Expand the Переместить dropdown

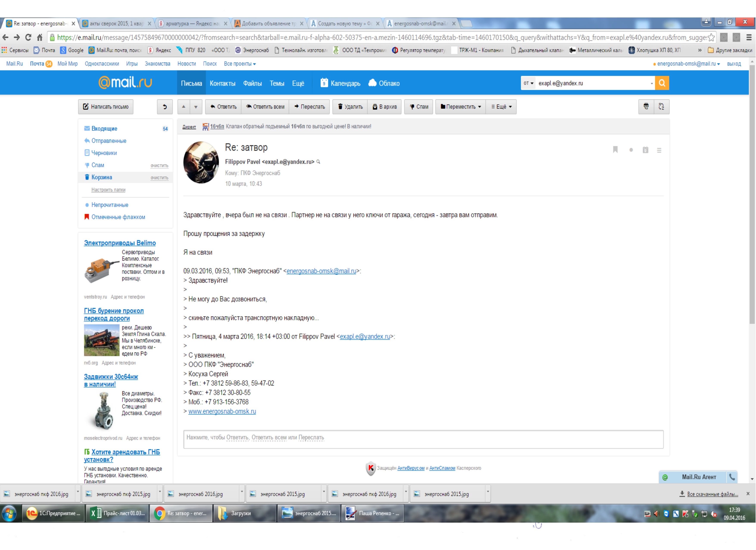coord(461,107)
